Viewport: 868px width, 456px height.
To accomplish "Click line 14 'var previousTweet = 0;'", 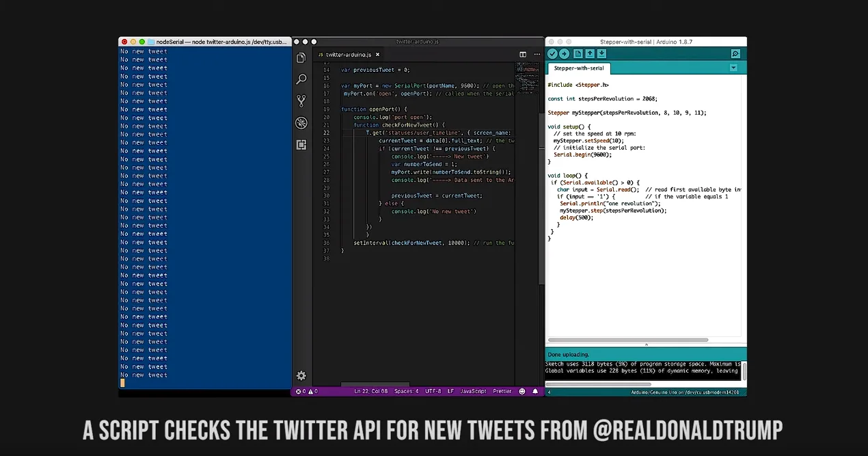I will (375, 70).
